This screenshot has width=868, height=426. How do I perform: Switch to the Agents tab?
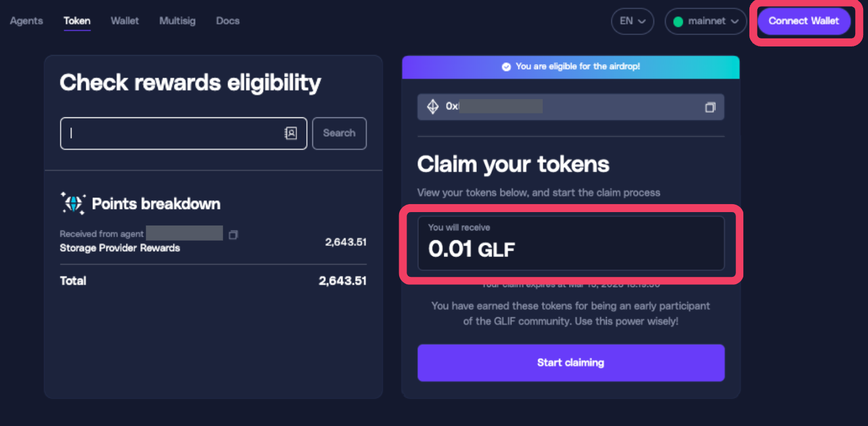[26, 21]
